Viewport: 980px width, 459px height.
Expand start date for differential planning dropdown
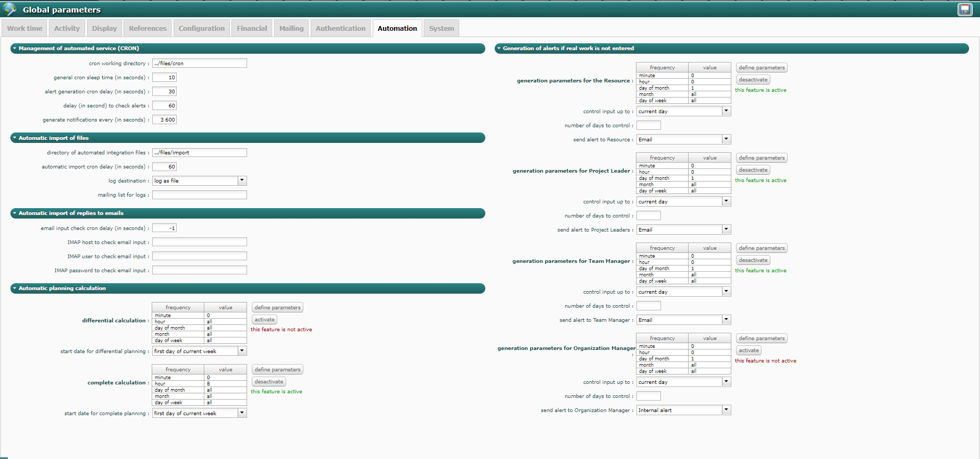[242, 351]
